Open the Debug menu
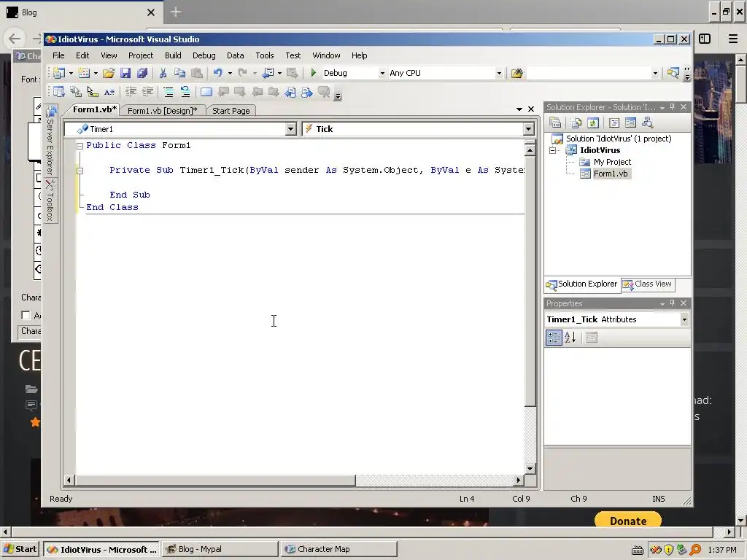 [204, 55]
